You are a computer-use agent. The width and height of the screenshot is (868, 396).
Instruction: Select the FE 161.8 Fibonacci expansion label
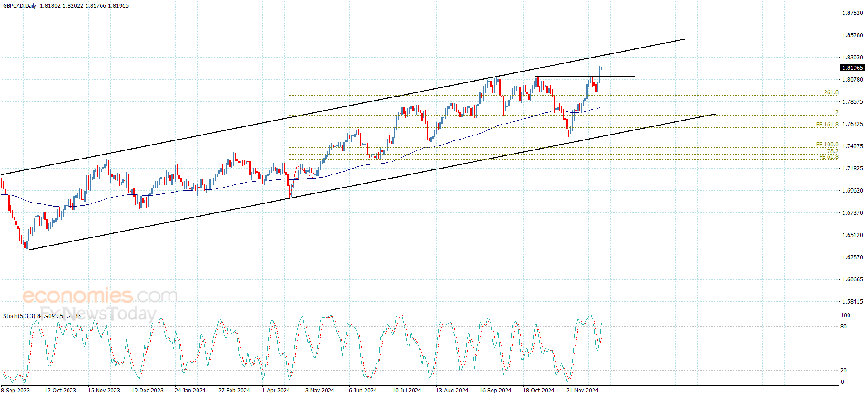pyautogui.click(x=827, y=124)
